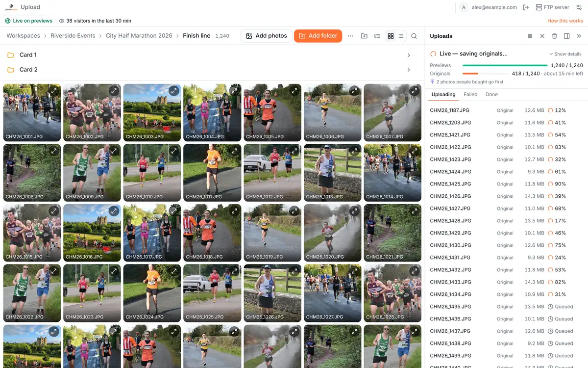The height and width of the screenshot is (368, 588).
Task: Go to Riverside Events breadcrumb
Action: point(73,36)
